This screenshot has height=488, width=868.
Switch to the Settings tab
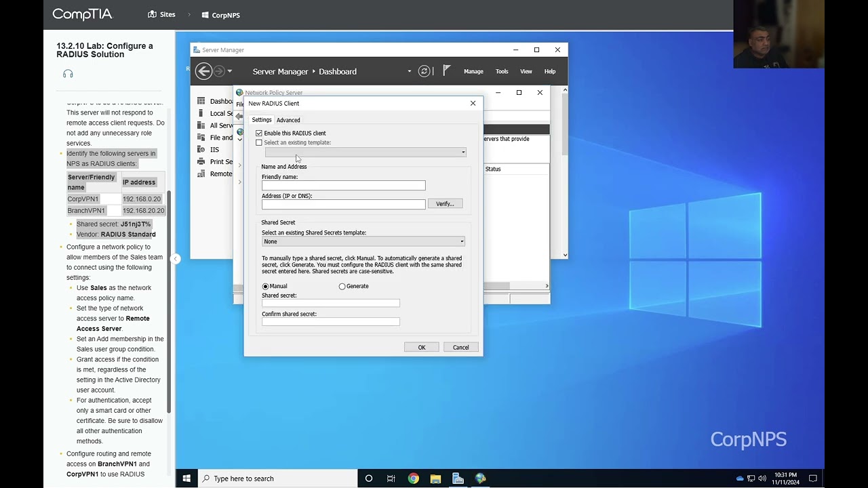[262, 120]
